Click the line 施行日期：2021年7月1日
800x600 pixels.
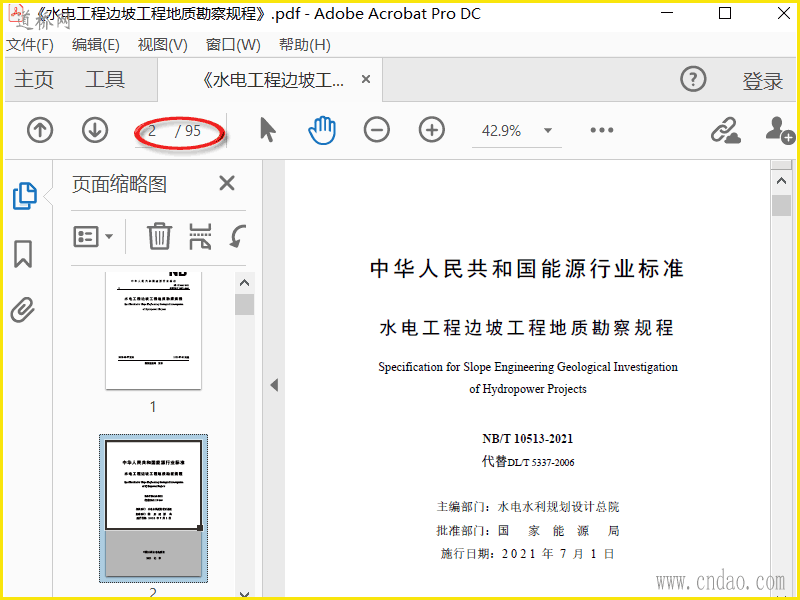528,554
